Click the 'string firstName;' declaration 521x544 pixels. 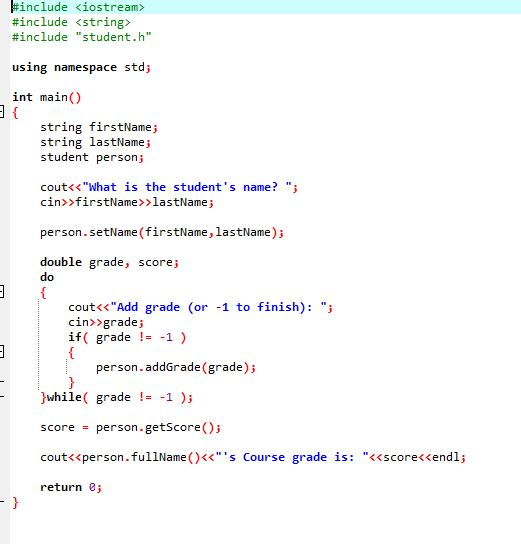(99, 127)
